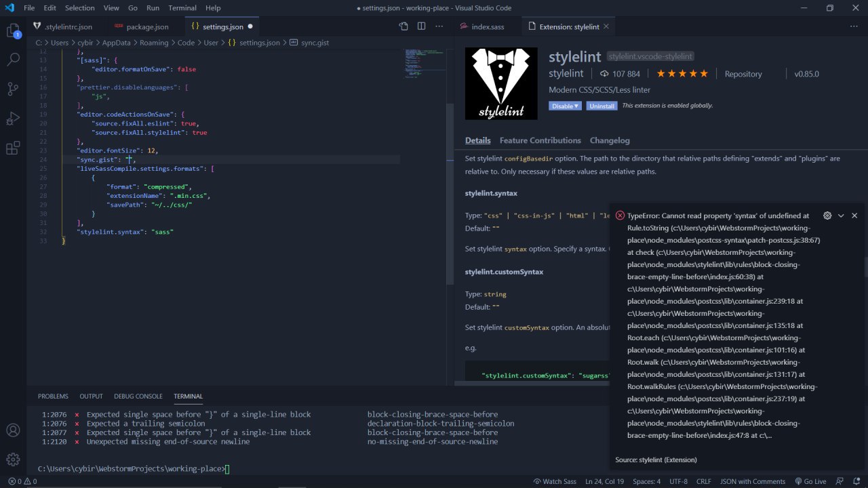Select the Terminal panel tab
This screenshot has height=488, width=868.
coord(188,396)
